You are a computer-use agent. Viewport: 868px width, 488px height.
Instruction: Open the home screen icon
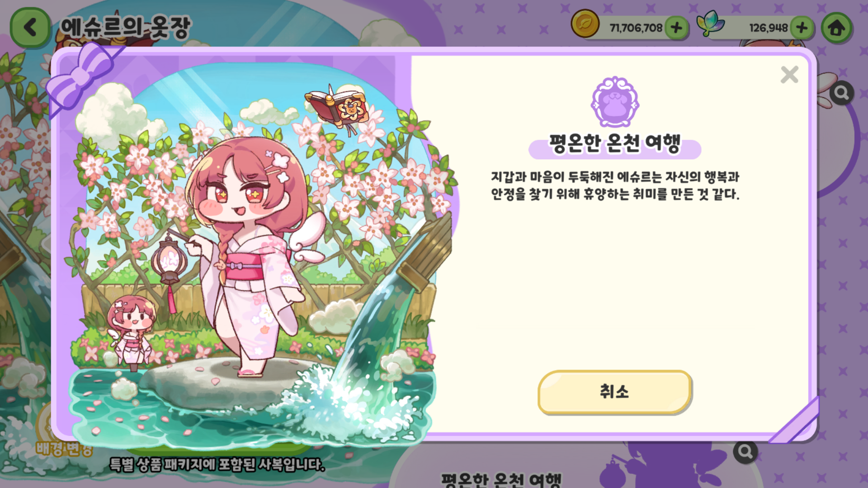click(836, 28)
